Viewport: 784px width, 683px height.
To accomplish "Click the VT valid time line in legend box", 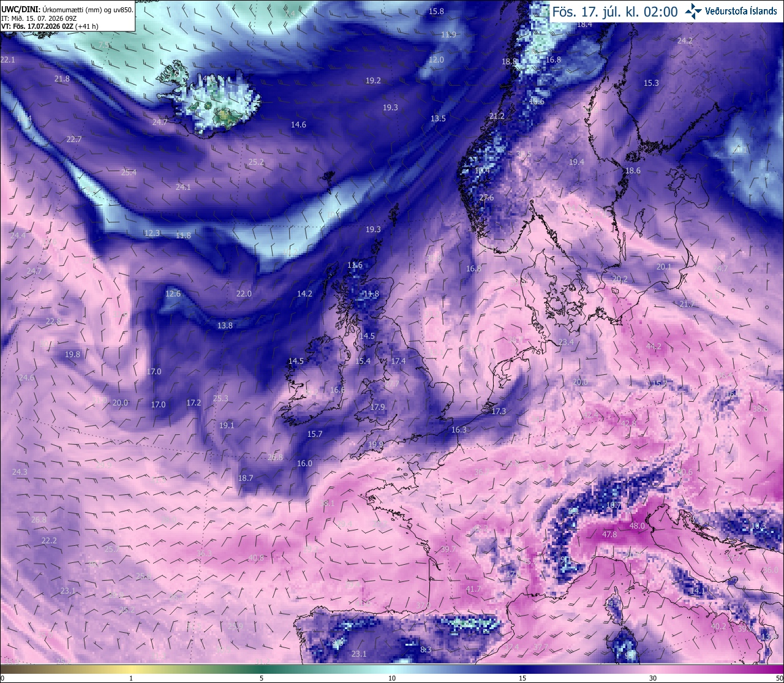I will tap(50, 26).
